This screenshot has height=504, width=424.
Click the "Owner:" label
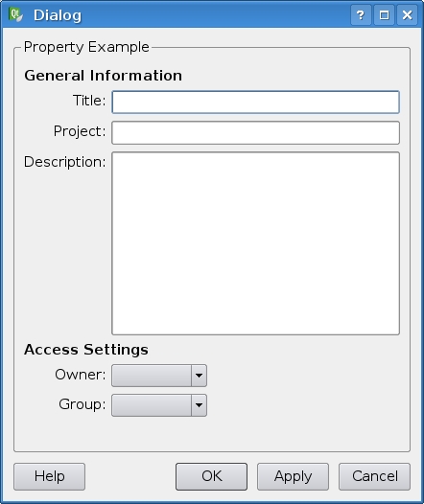pyautogui.click(x=81, y=375)
